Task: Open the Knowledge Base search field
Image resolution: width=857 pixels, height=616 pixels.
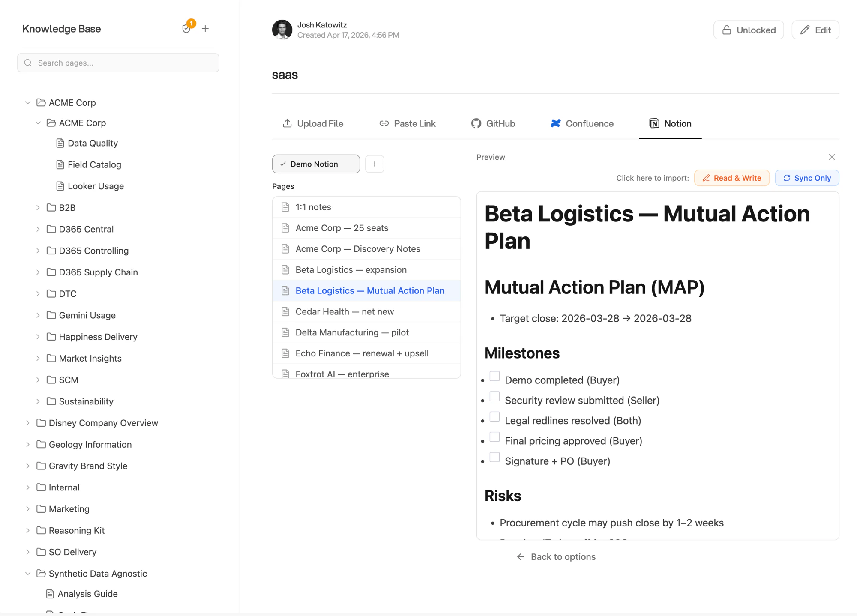Action: pos(118,63)
